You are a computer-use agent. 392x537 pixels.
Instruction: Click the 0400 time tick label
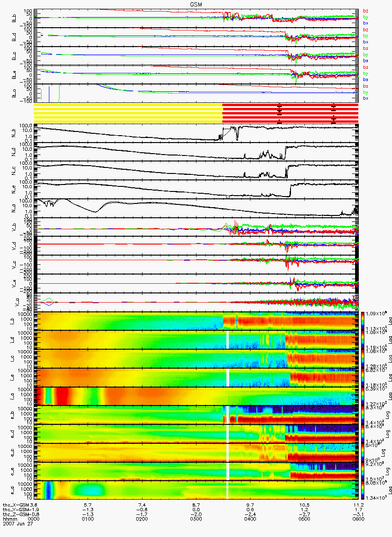point(250,519)
